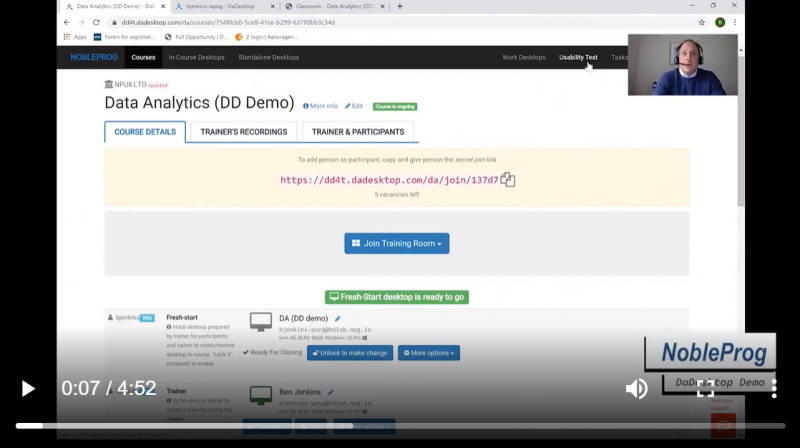Open the Chrome three-dot menu
This screenshot has width=800, height=448.
click(x=735, y=22)
